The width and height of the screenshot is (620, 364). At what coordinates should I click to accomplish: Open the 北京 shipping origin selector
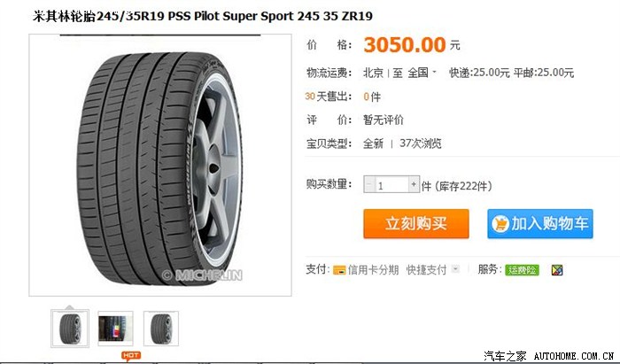tap(373, 73)
